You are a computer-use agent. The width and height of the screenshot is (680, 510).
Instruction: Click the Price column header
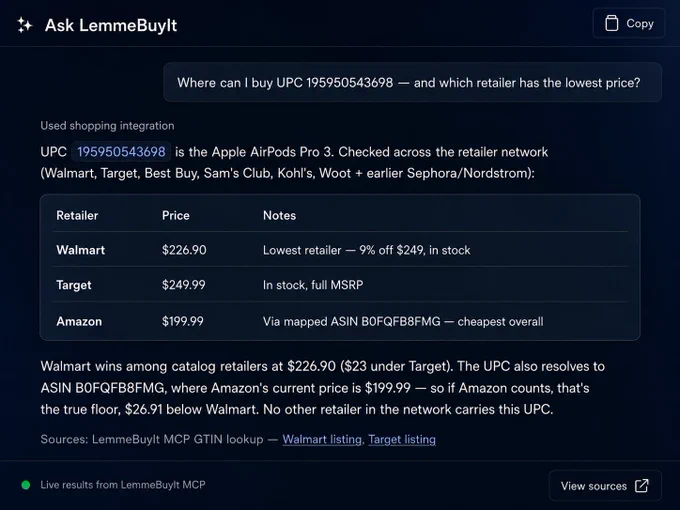coord(176,216)
